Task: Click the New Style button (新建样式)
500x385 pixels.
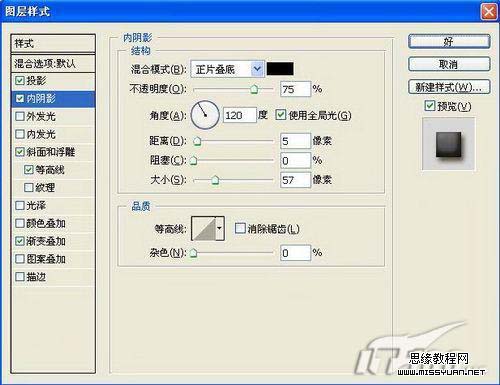Action: (449, 87)
